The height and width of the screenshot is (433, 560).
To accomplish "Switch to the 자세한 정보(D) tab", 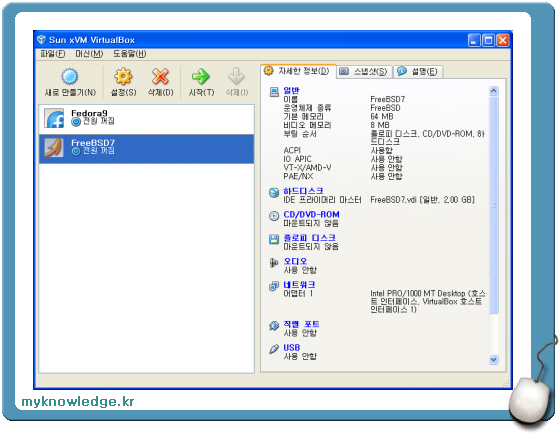I will point(298,71).
